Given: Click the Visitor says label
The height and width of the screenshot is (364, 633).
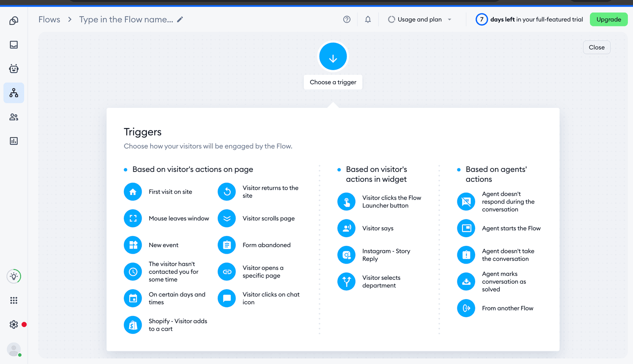Looking at the screenshot, I should click(x=378, y=228).
